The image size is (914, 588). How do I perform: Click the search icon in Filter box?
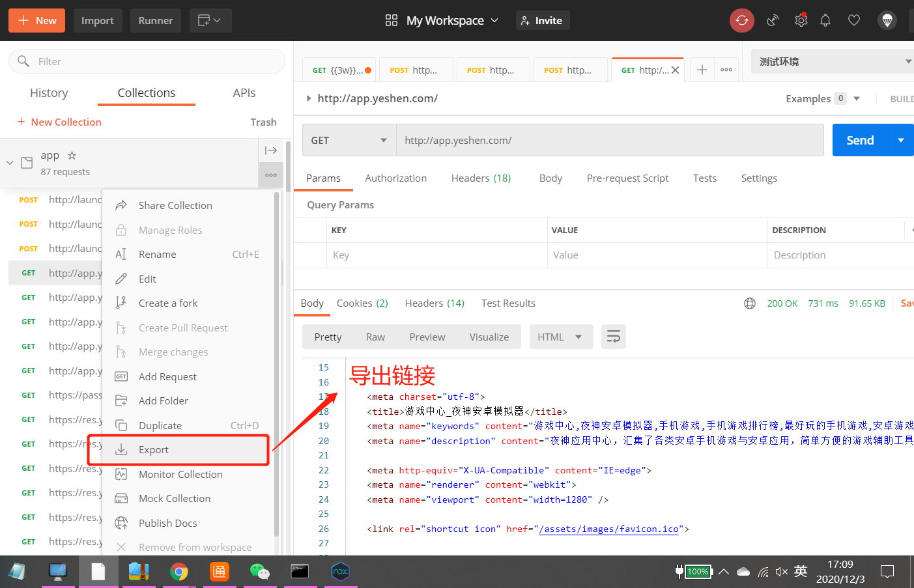23,61
